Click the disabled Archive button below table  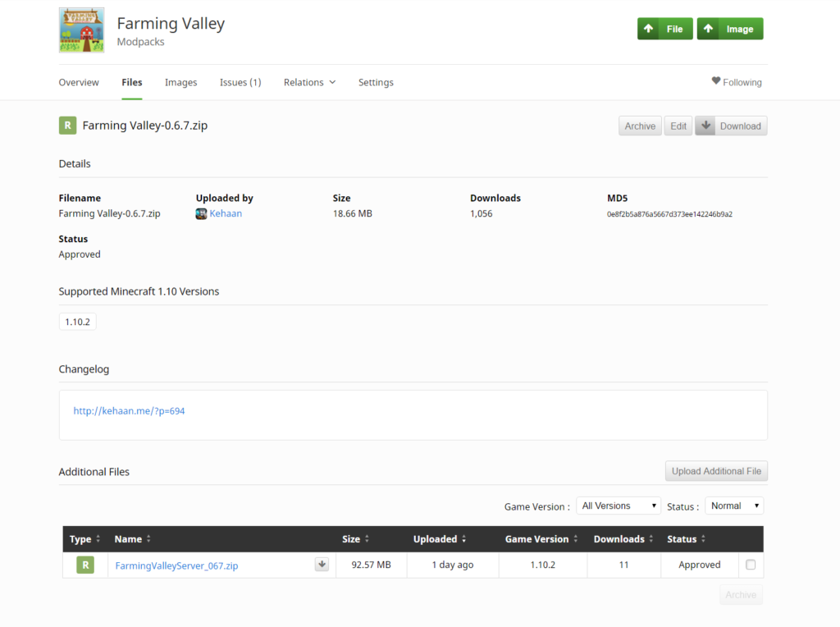[741, 595]
